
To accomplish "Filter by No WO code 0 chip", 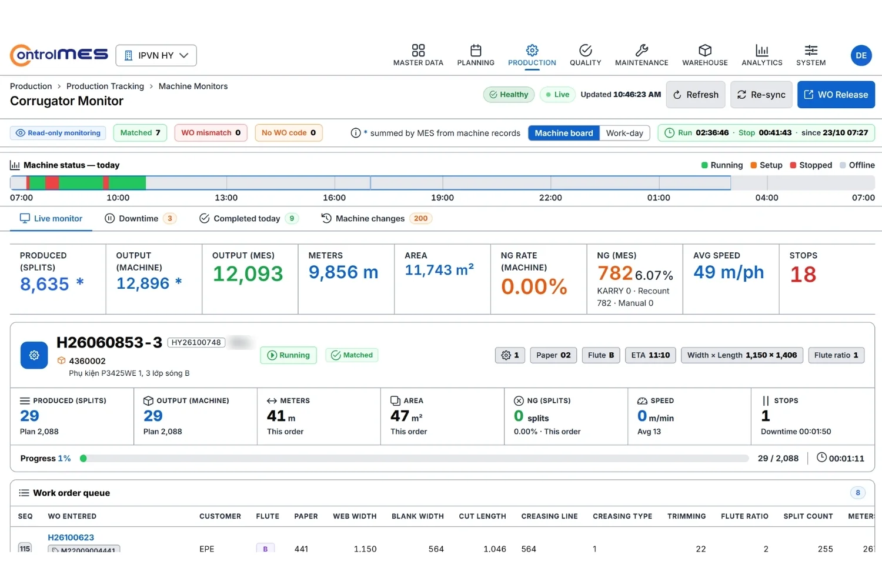I will tap(289, 133).
